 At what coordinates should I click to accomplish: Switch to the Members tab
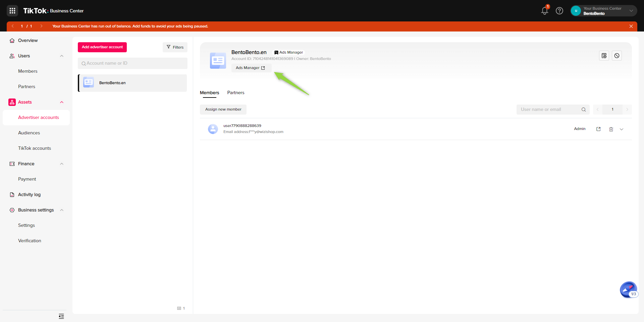[210, 93]
